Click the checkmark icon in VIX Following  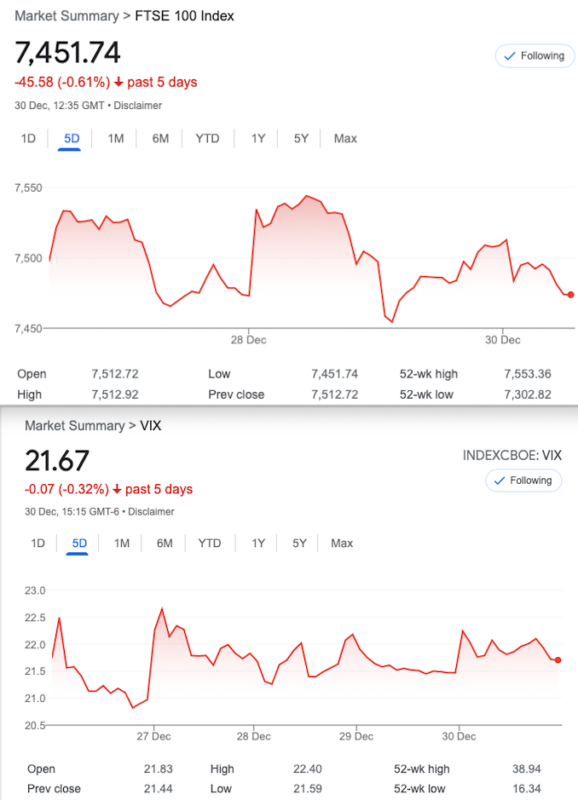coord(499,481)
